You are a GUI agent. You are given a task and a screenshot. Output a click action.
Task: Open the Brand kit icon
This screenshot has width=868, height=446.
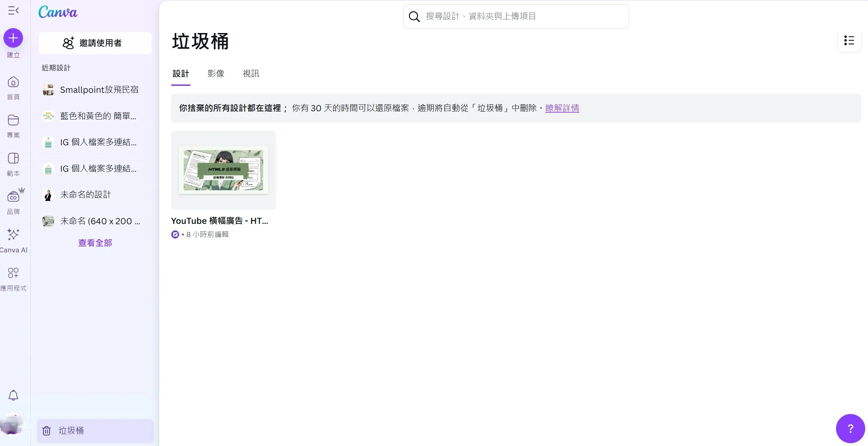[13, 197]
